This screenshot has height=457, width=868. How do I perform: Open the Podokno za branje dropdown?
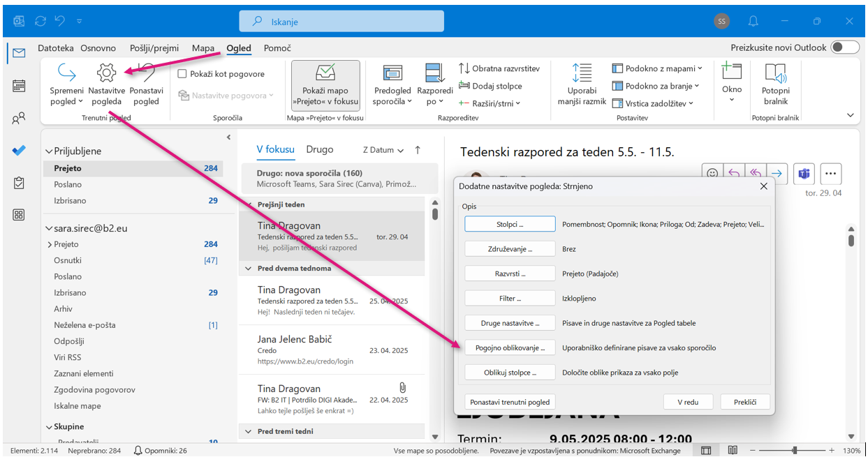click(655, 86)
